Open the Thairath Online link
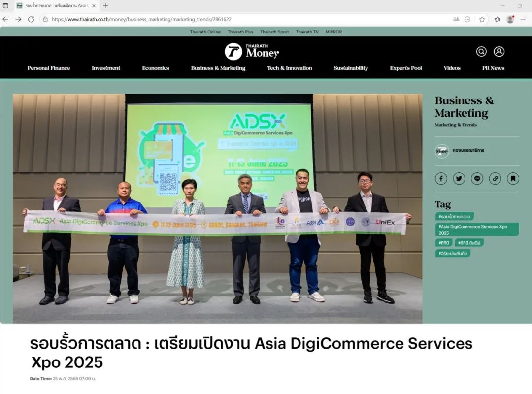This screenshot has width=532, height=394. click(x=205, y=32)
